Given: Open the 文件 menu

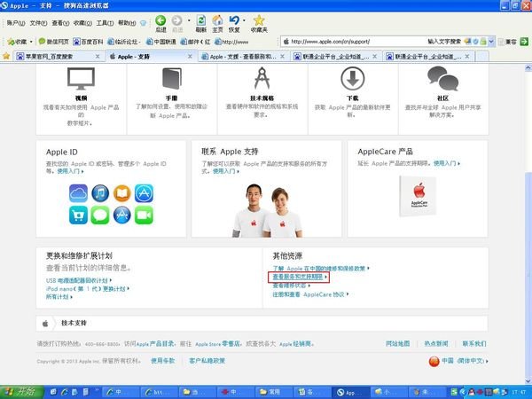Looking at the screenshot, I should coord(38,23).
